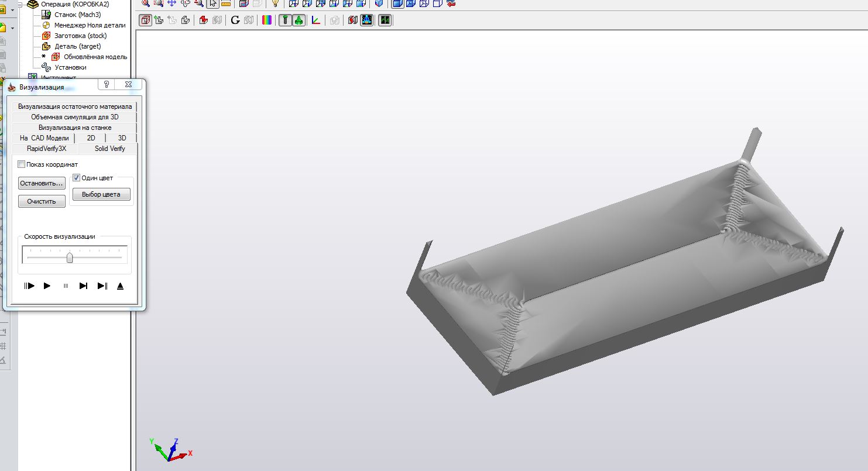Viewport: 868px width, 471px height.
Task: Toggle the green tool holder display icon
Action: click(x=299, y=20)
